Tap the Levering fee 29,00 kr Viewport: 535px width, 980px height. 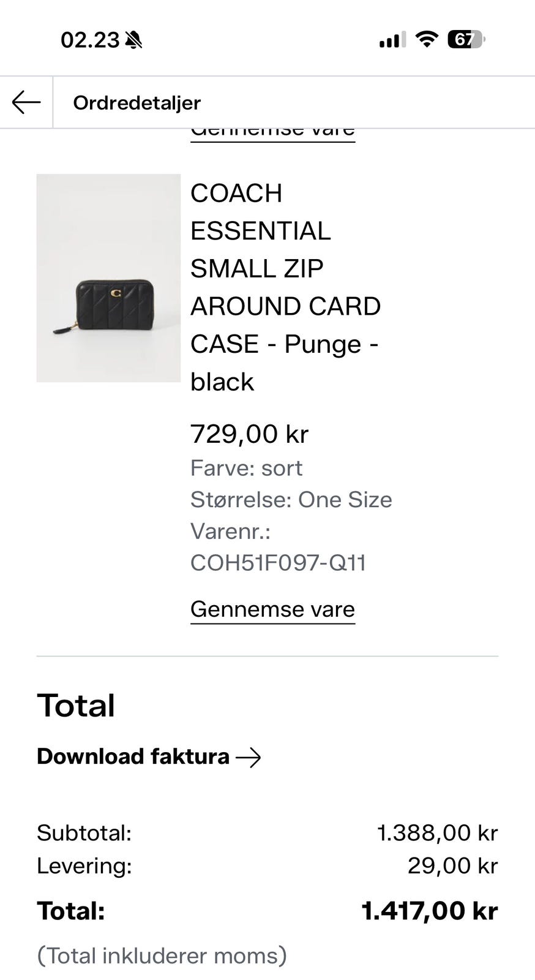(x=453, y=865)
